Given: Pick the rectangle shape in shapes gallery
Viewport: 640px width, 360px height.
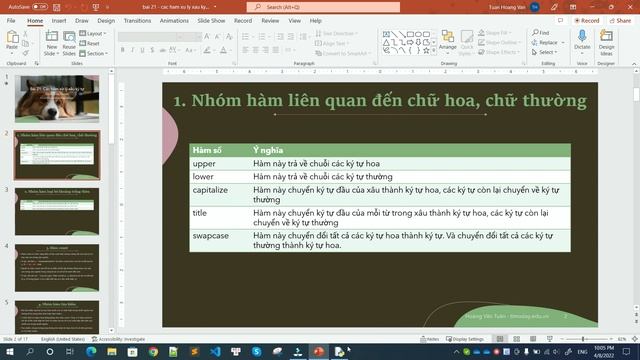Looking at the screenshot, I should [410, 34].
